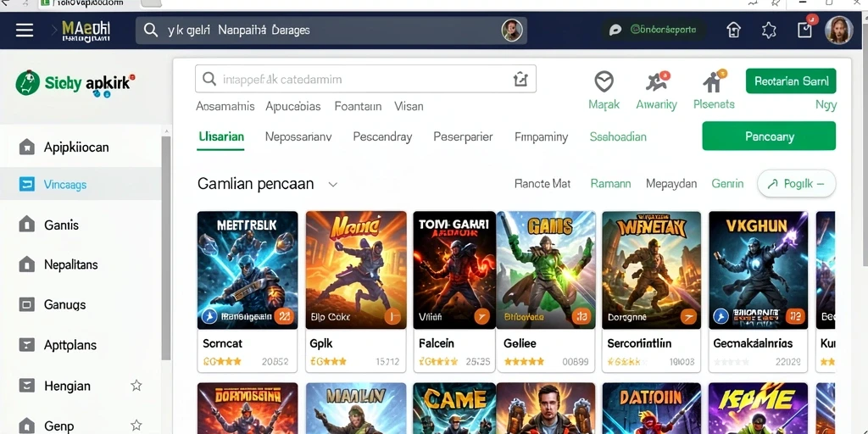The height and width of the screenshot is (434, 868).
Task: Select the Ramann filter link
Action: [610, 184]
